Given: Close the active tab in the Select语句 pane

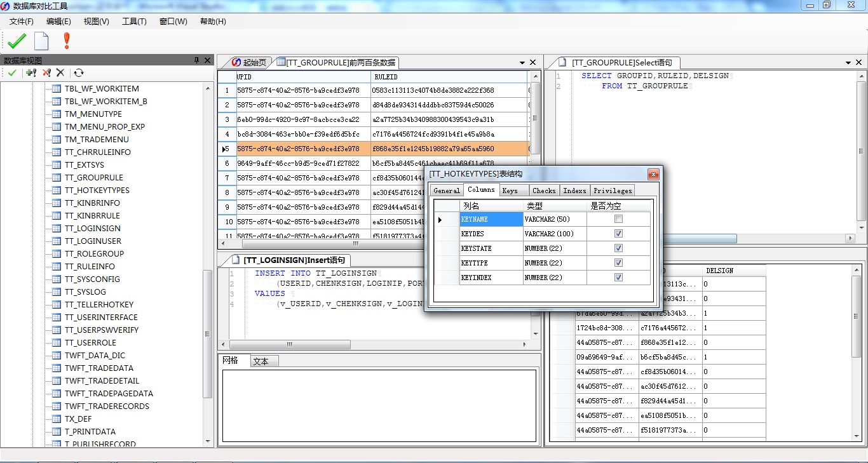Looking at the screenshot, I should (x=860, y=62).
